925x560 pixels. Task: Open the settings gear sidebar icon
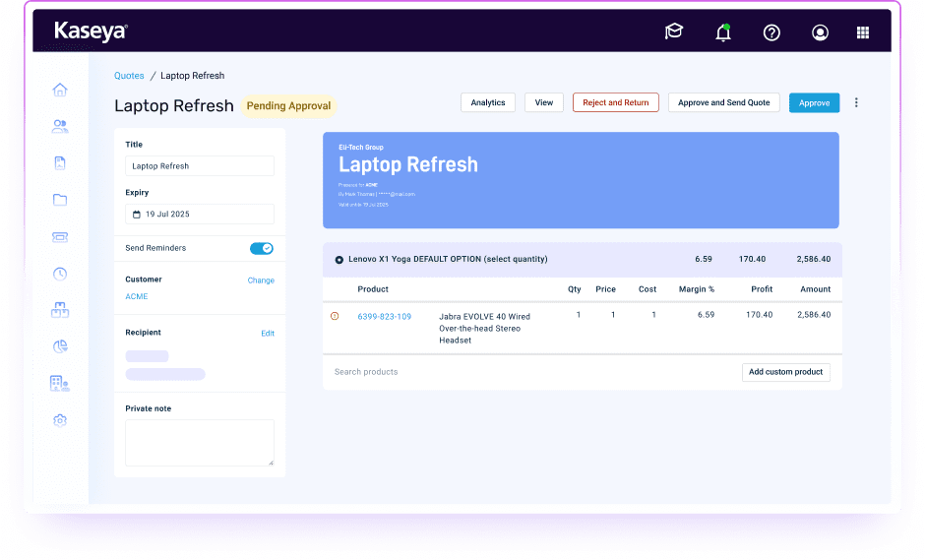point(60,420)
